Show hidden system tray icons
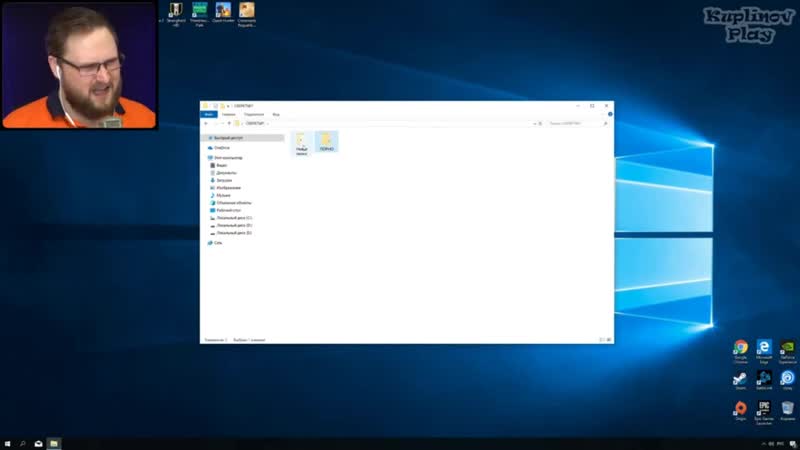The width and height of the screenshot is (800, 450). (x=764, y=444)
